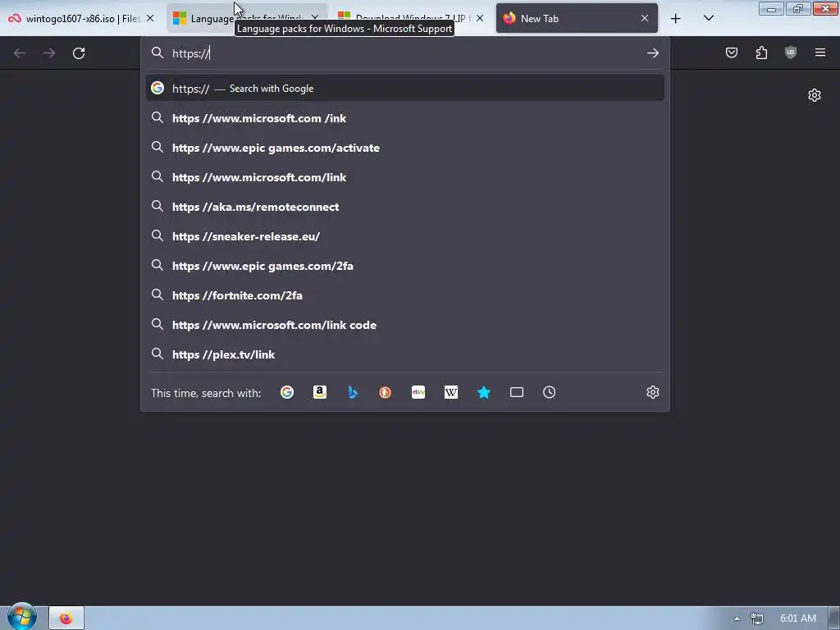Search bookmarks with the star icon
The image size is (840, 630).
484,393
